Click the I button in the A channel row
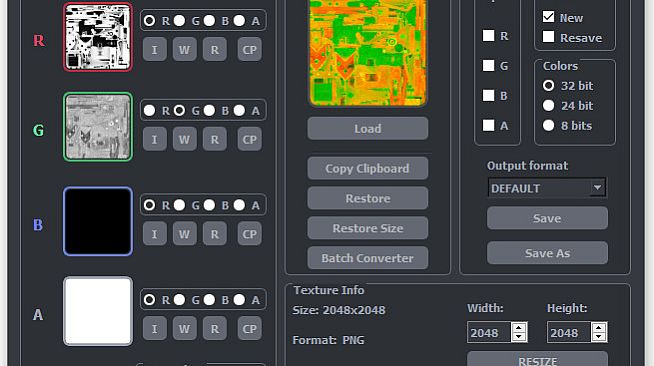Viewport: 654px width, 366px height. [155, 328]
